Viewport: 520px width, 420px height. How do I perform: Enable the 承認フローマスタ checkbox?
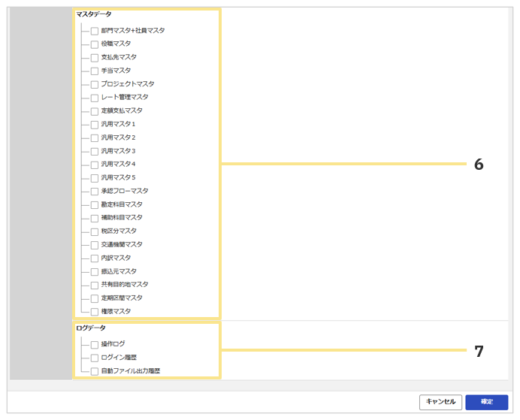coord(95,192)
